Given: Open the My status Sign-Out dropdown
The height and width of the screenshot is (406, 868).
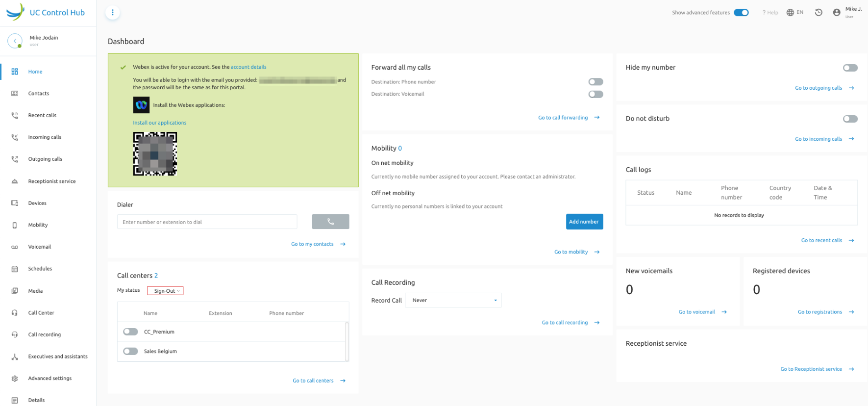Looking at the screenshot, I should point(165,291).
